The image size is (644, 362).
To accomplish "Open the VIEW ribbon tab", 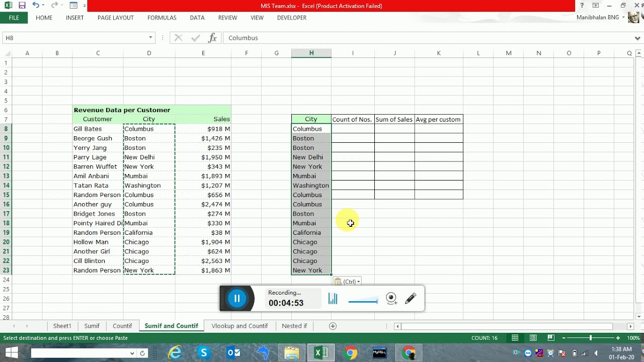I will [257, 18].
